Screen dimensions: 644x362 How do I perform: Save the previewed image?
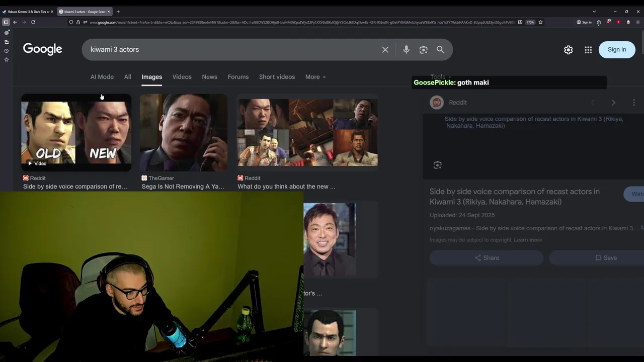click(x=597, y=258)
